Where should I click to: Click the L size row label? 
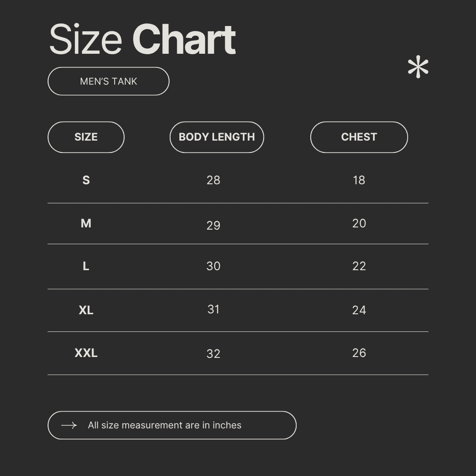[x=86, y=266]
